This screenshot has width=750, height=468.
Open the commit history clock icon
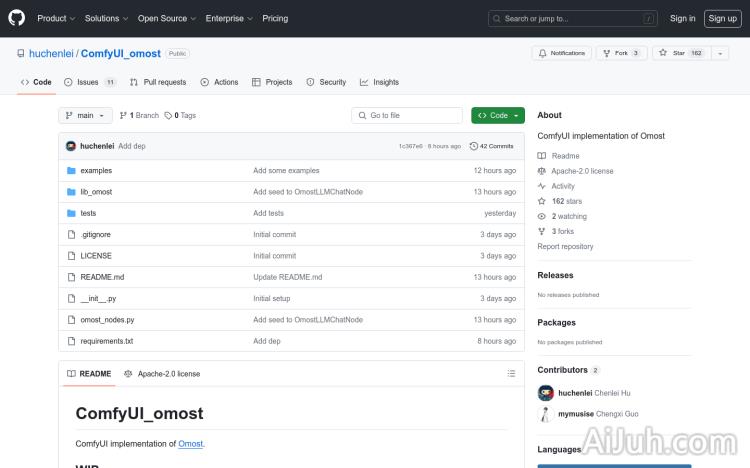474,146
